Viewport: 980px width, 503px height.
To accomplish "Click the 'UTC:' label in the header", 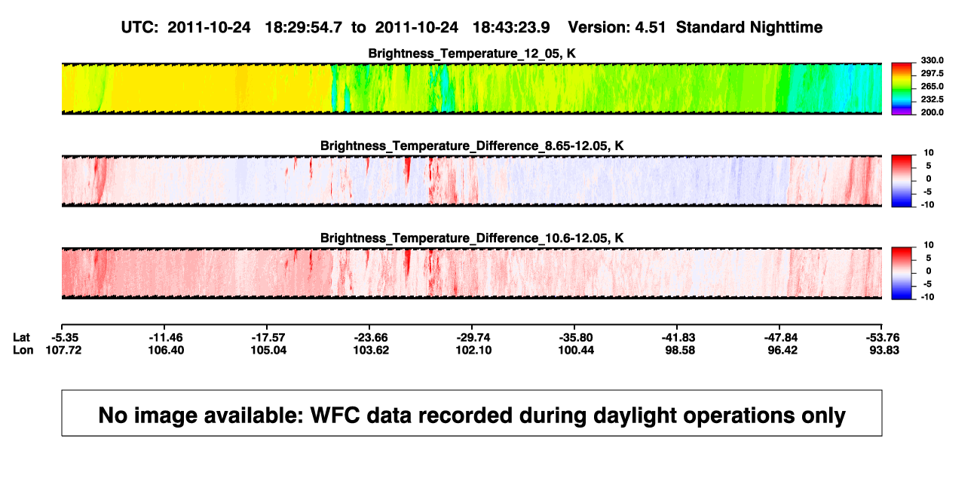I will point(140,27).
